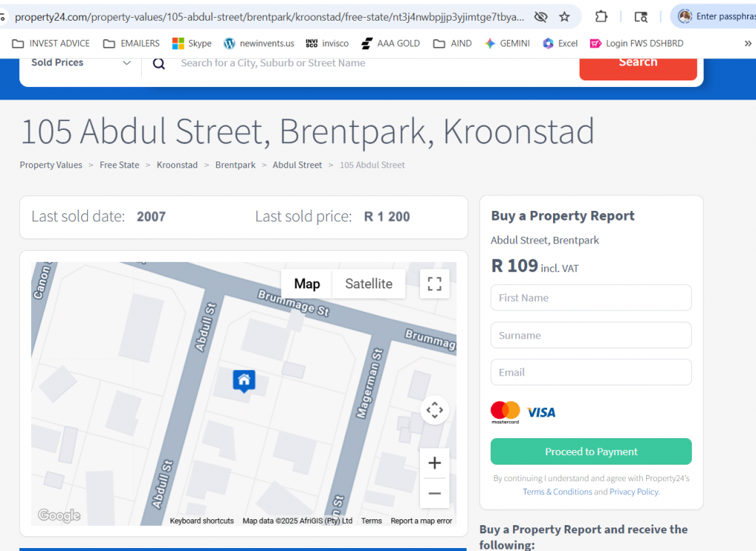Show more bookmarks with the chevron
The width and height of the screenshot is (756, 551).
pyautogui.click(x=747, y=44)
